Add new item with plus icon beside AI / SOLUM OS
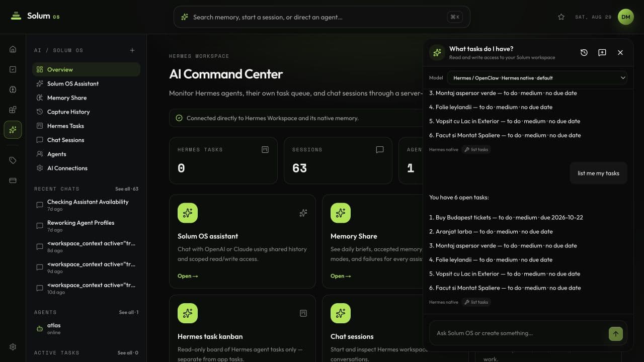This screenshot has width=644, height=362. pos(132,50)
